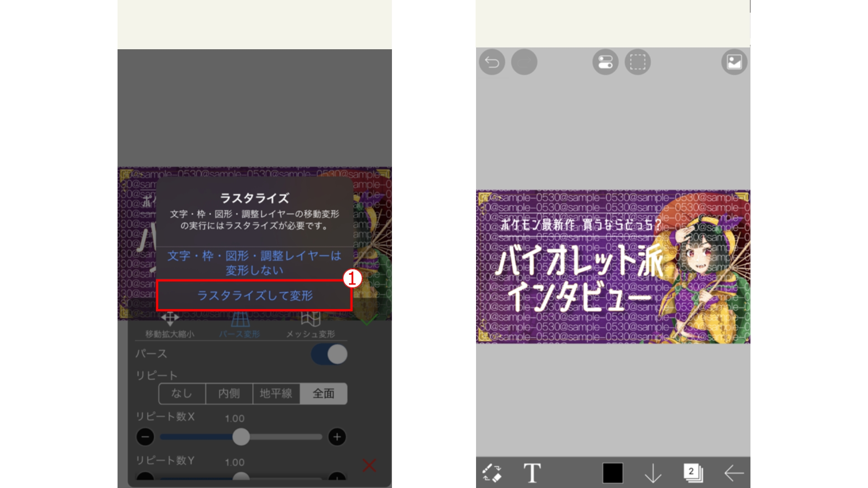This screenshot has height=488, width=868.
Task: Select なし in the リピート options
Action: click(182, 394)
